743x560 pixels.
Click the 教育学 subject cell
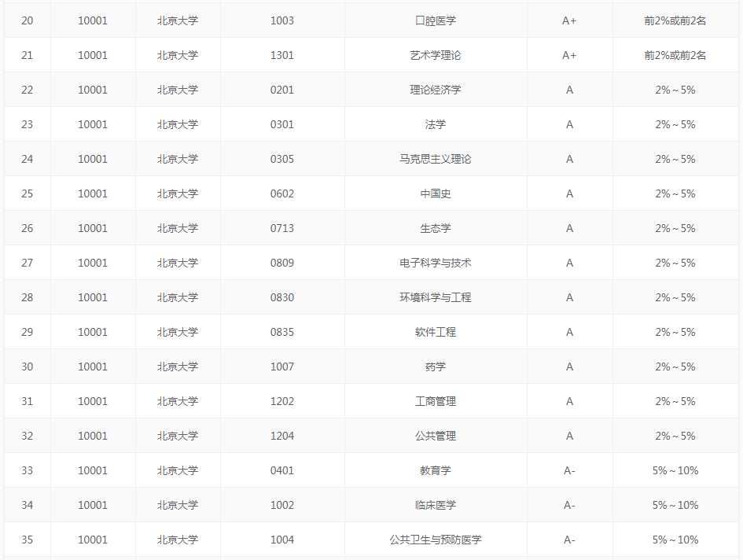[436, 470]
